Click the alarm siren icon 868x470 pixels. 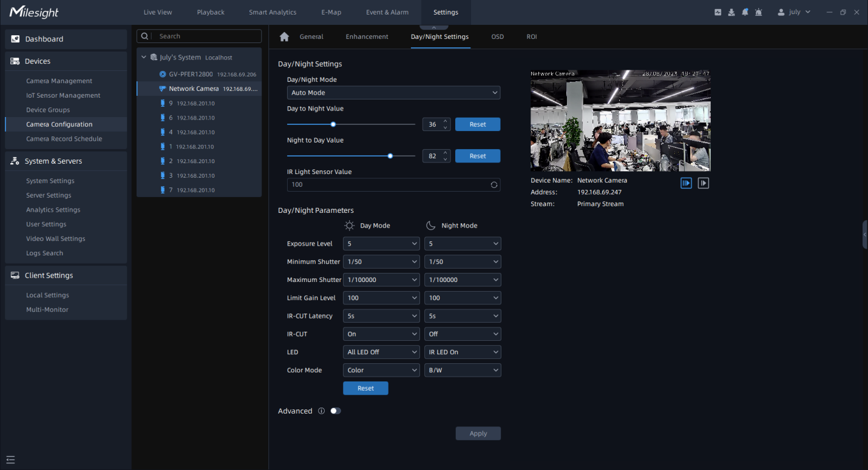(758, 12)
